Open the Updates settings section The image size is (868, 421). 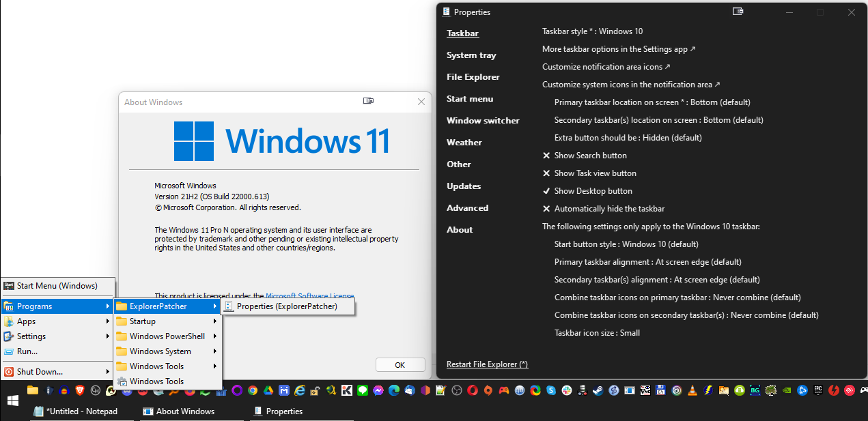click(x=464, y=186)
